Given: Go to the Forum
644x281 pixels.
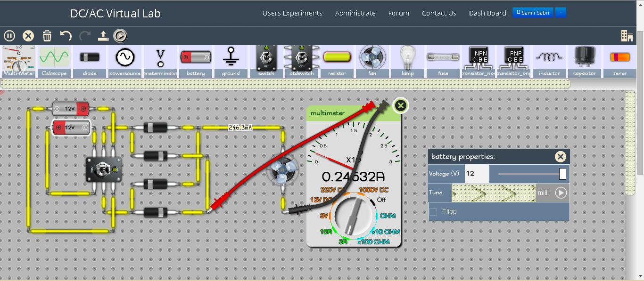Looking at the screenshot, I should point(399,13).
